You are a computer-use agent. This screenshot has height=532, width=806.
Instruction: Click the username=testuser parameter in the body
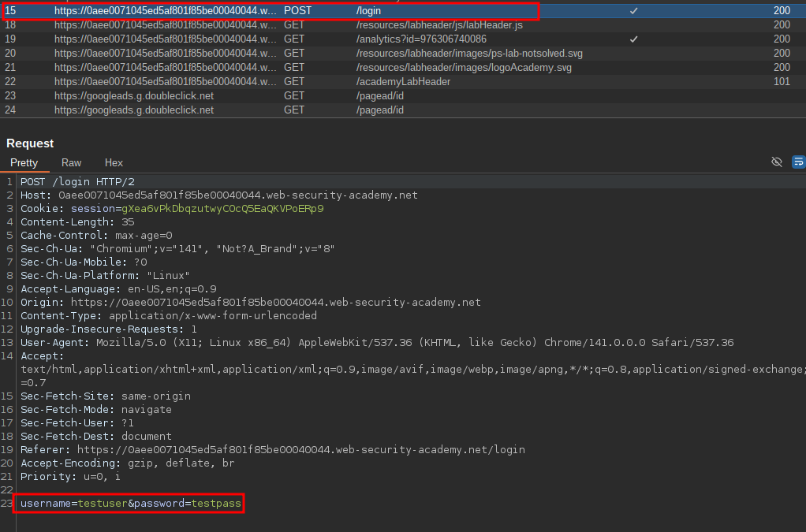[73, 504]
